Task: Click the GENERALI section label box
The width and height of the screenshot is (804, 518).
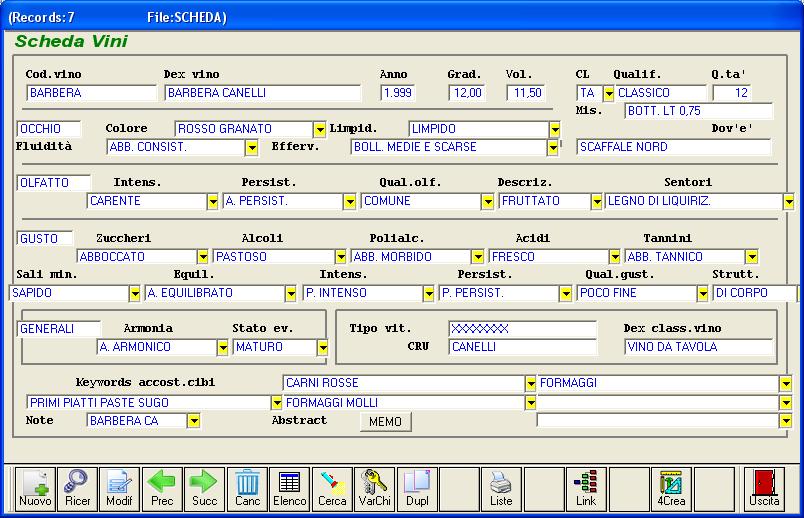Action: coord(59,329)
